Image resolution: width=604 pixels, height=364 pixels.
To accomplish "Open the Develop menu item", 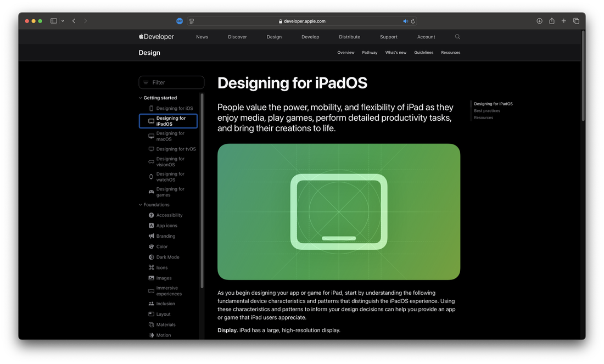I will coord(310,37).
